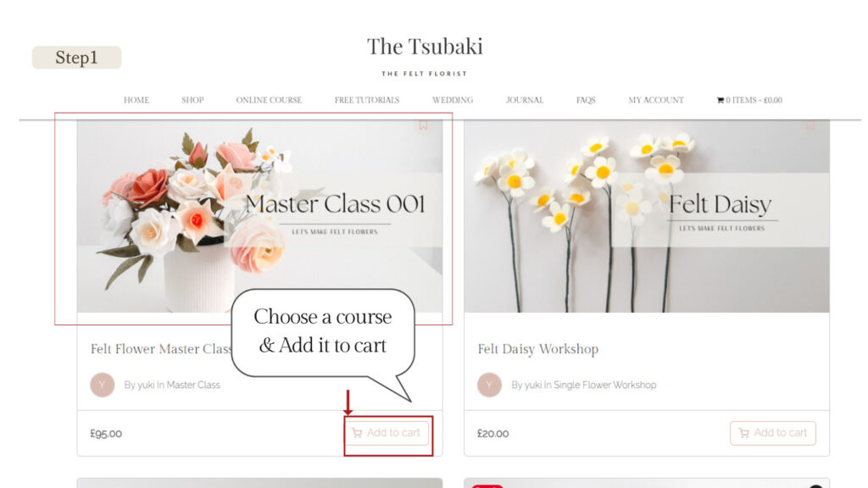Open ONLINE COURSE menu item
Image resolution: width=868 pixels, height=488 pixels.
tap(269, 100)
